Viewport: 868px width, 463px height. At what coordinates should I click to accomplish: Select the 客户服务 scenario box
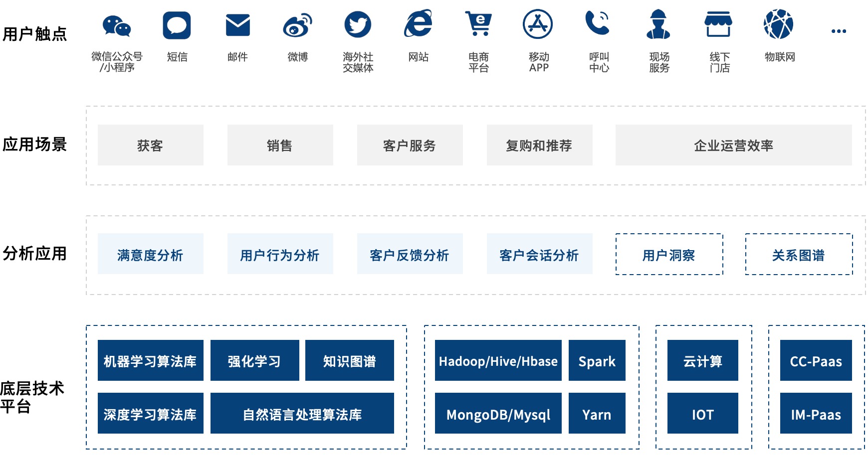point(410,145)
